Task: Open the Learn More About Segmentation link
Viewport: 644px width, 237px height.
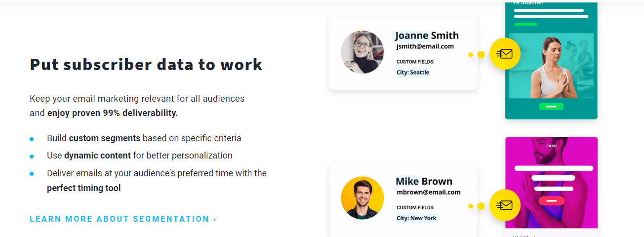Action: [123, 219]
